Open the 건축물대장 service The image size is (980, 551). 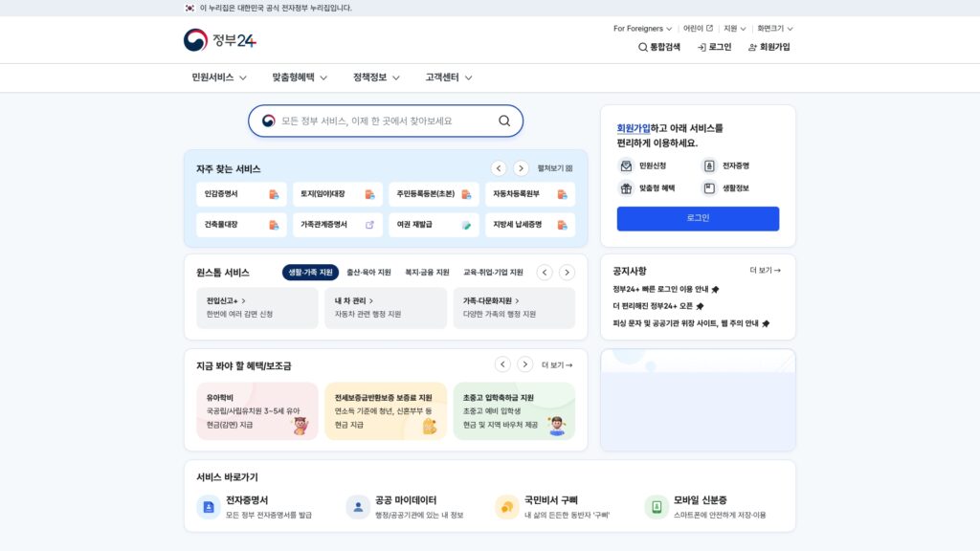pyautogui.click(x=241, y=225)
